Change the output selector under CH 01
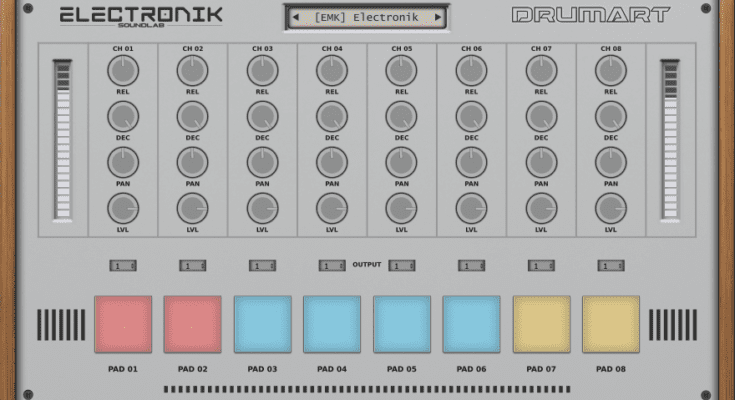Viewport: 735px width, 400px height. [x=122, y=266]
